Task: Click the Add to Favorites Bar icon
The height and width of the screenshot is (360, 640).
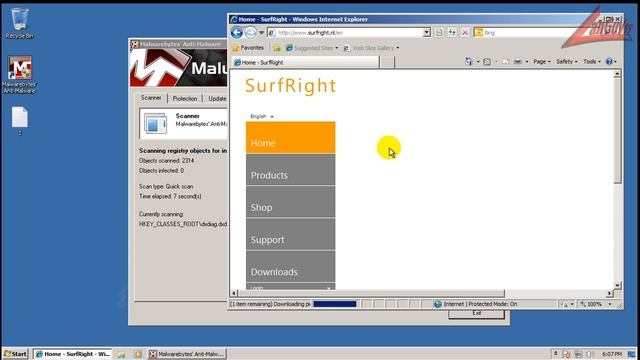Action: [x=277, y=48]
